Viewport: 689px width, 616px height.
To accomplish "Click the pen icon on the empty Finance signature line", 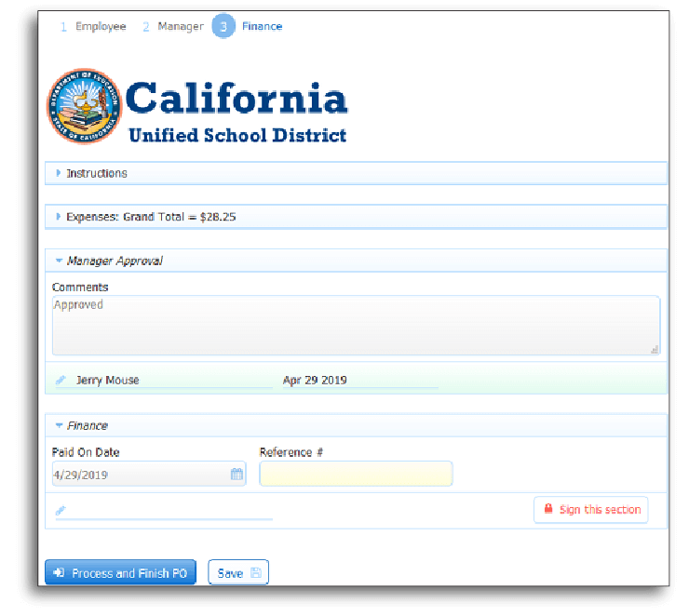I will (x=61, y=510).
